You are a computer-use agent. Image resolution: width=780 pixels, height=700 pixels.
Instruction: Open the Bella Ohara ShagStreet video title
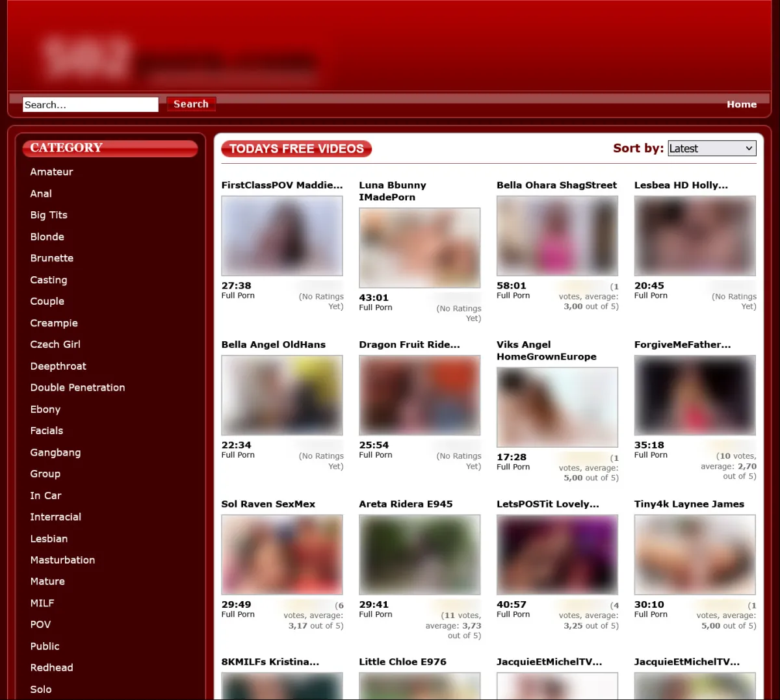[556, 185]
